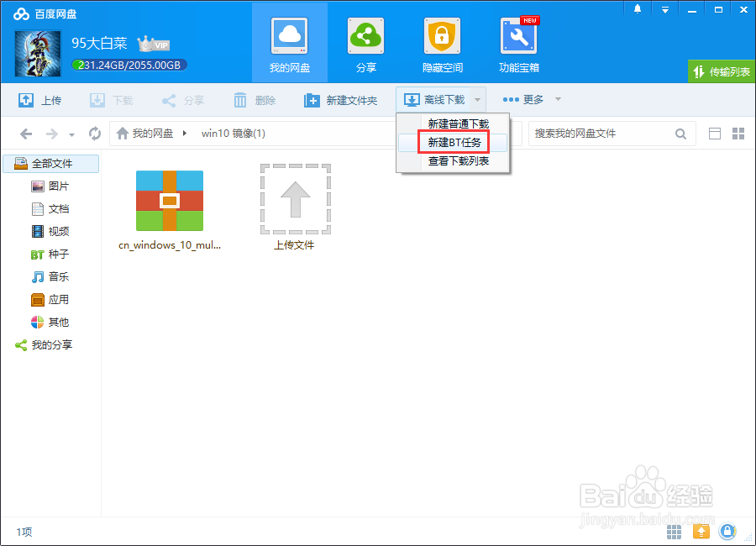Select 全部文件 in the sidebar

[51, 164]
